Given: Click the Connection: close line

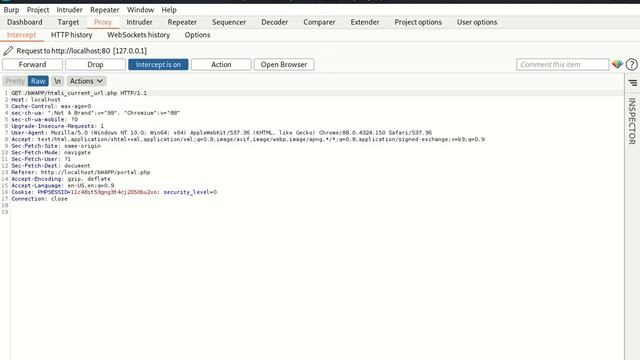Looking at the screenshot, I should pos(39,199).
